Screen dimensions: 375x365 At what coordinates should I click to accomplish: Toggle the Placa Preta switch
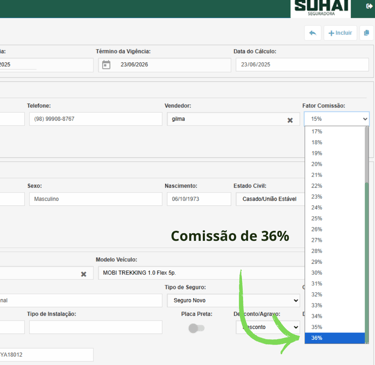[x=196, y=328]
